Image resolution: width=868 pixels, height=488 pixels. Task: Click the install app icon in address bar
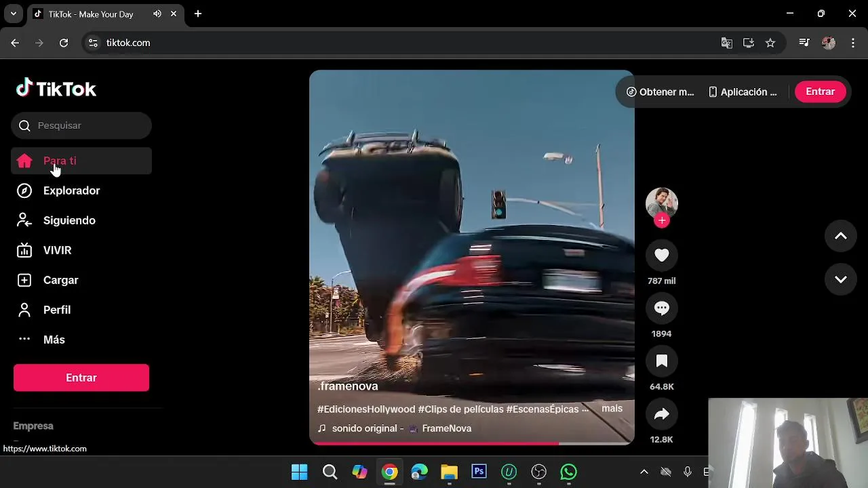(749, 43)
